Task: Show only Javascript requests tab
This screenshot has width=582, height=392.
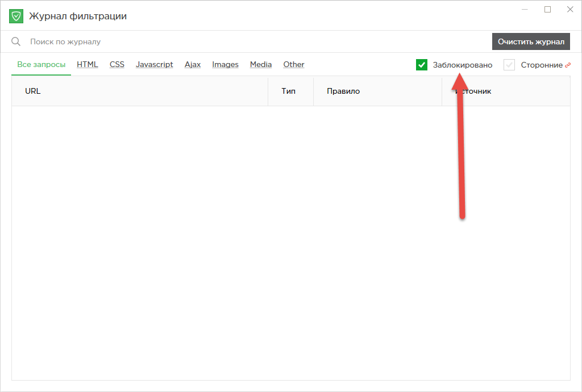Action: (154, 65)
